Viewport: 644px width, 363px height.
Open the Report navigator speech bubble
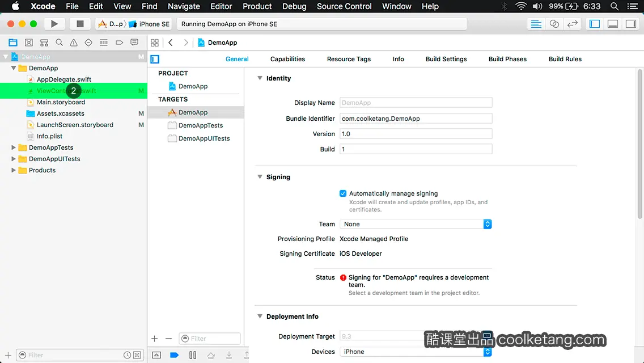click(x=134, y=43)
